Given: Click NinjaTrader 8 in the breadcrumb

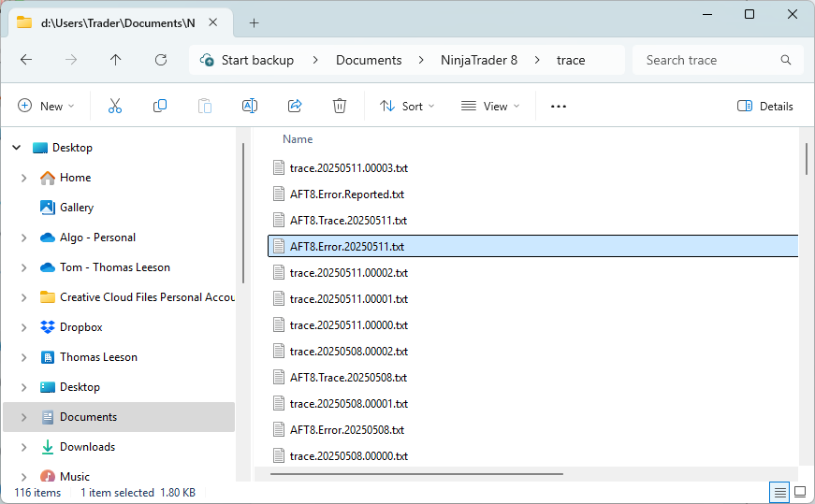Looking at the screenshot, I should pos(479,60).
